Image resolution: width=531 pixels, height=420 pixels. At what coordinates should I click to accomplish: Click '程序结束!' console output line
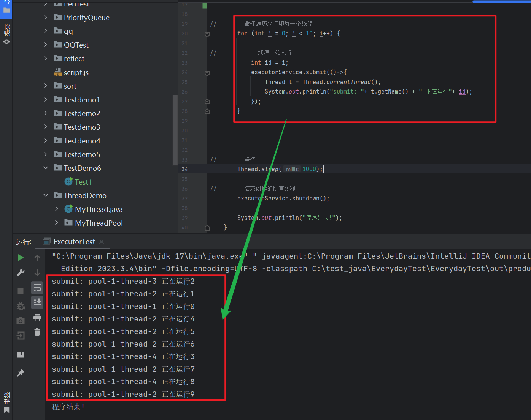click(x=68, y=407)
